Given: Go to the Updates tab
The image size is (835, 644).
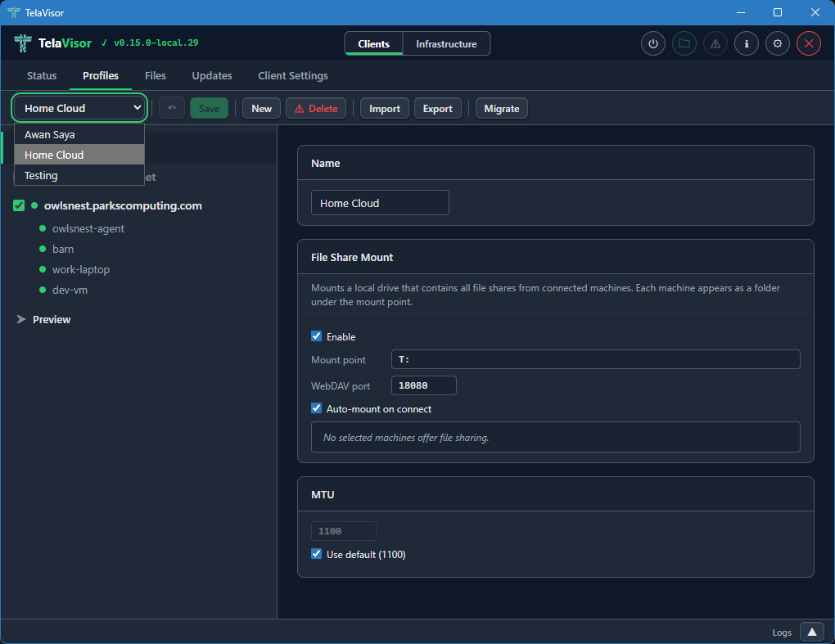Looking at the screenshot, I should (x=212, y=75).
